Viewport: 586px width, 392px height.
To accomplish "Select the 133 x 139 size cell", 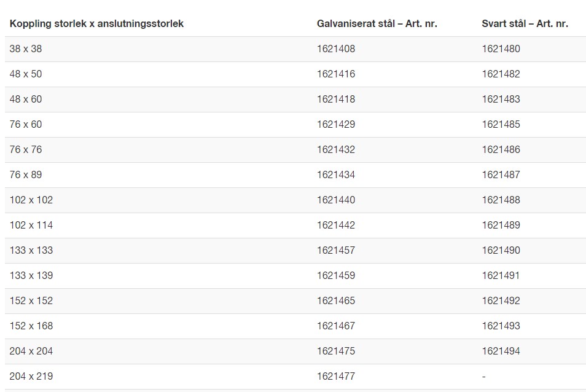I will pyautogui.click(x=31, y=276).
